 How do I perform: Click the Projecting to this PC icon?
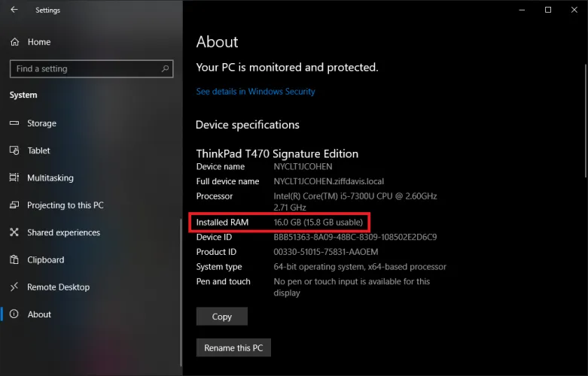tap(14, 205)
